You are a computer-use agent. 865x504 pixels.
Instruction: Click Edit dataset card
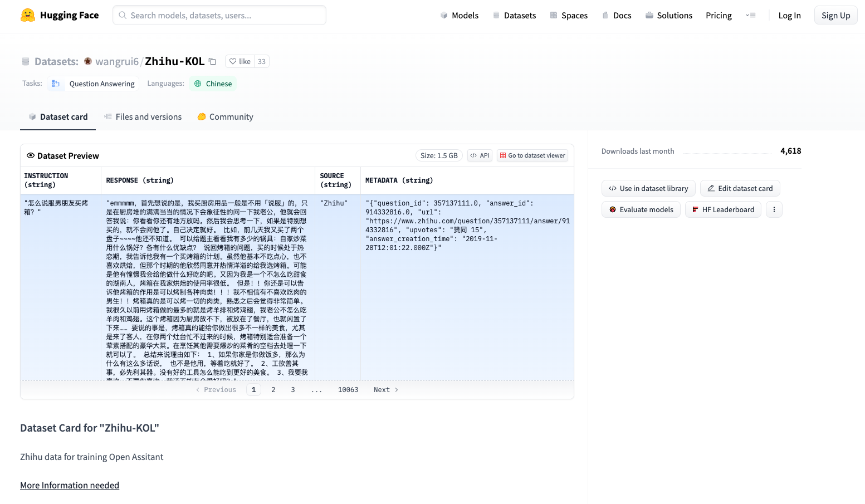740,188
